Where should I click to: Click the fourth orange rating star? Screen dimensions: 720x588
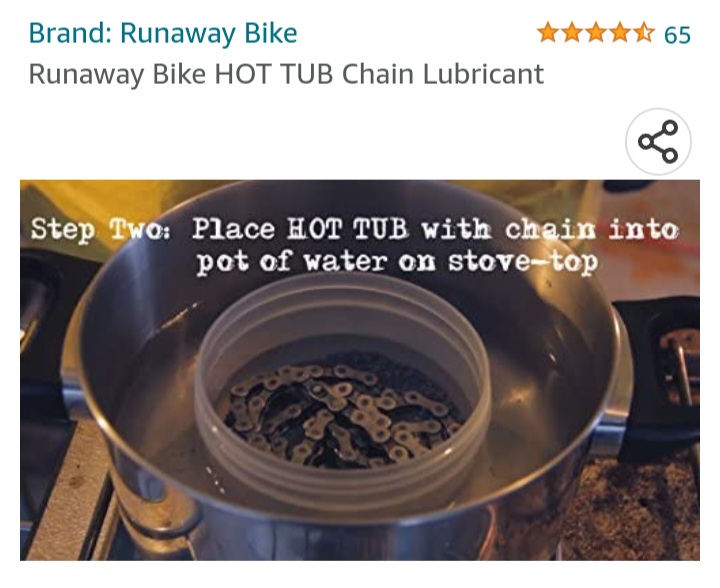pyautogui.click(x=620, y=33)
